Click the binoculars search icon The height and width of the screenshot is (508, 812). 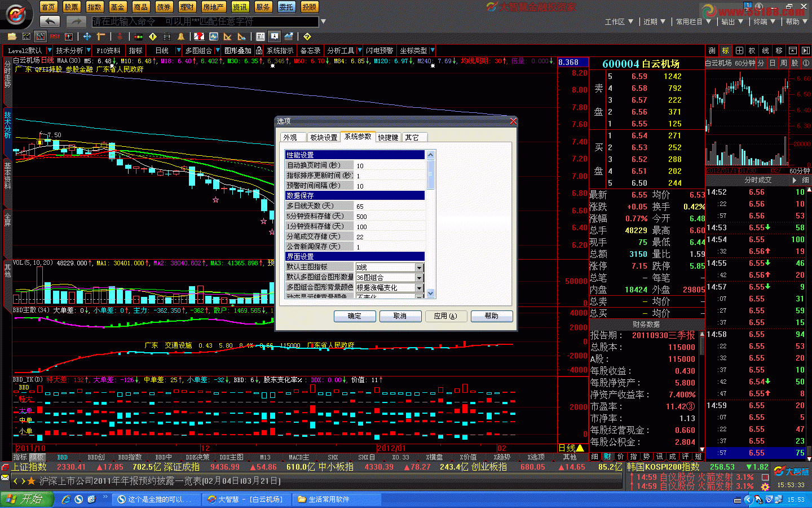(167, 37)
